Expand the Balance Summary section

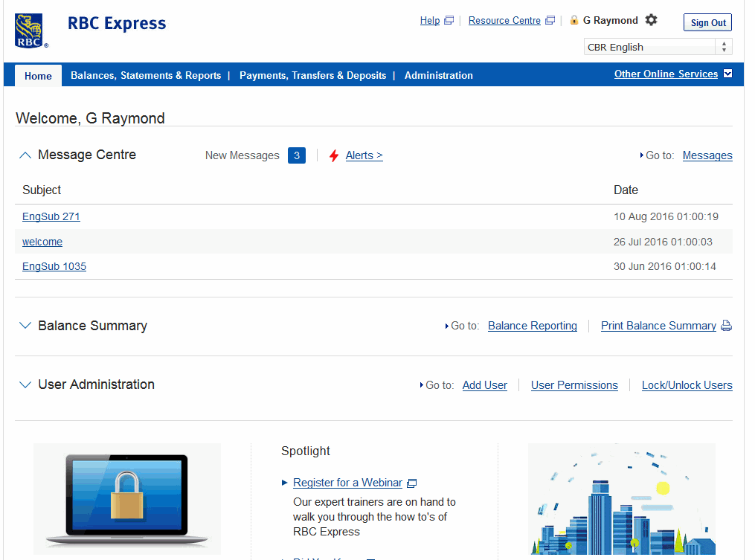tap(25, 326)
